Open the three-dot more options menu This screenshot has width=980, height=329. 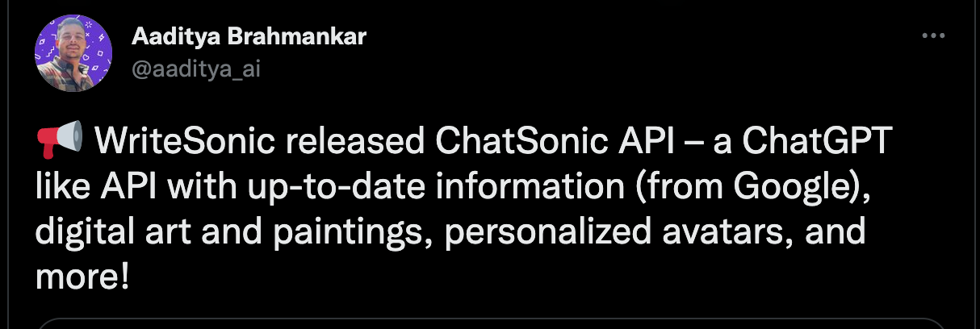[932, 36]
